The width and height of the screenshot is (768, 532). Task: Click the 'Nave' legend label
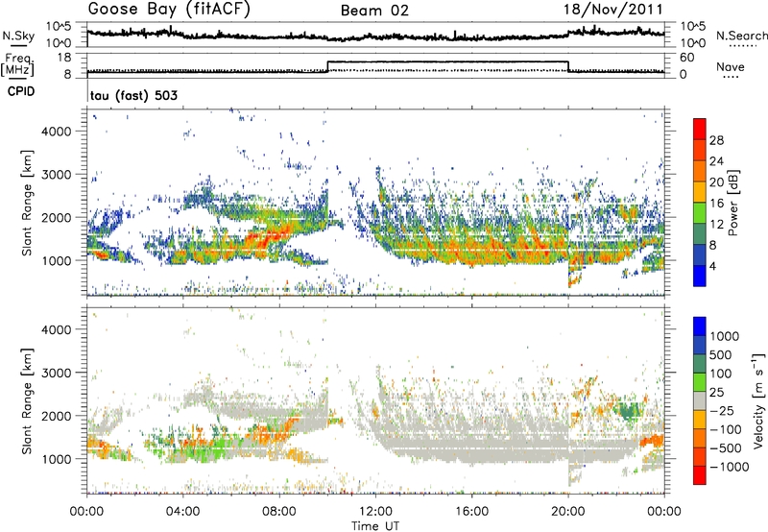coord(731,67)
